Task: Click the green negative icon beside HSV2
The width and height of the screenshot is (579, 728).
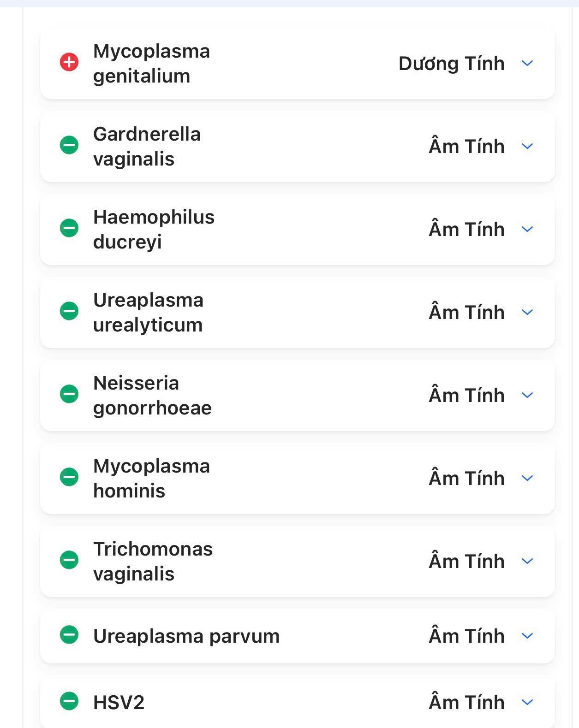Action: [69, 701]
